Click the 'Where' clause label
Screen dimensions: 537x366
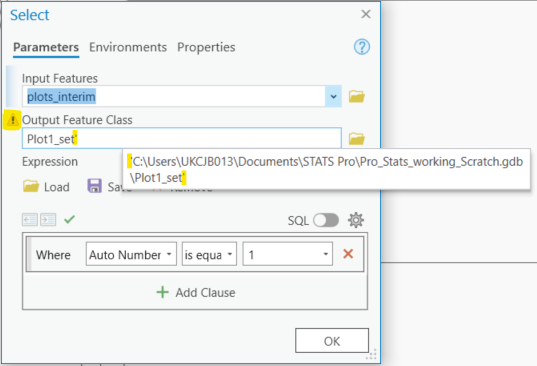[53, 255]
